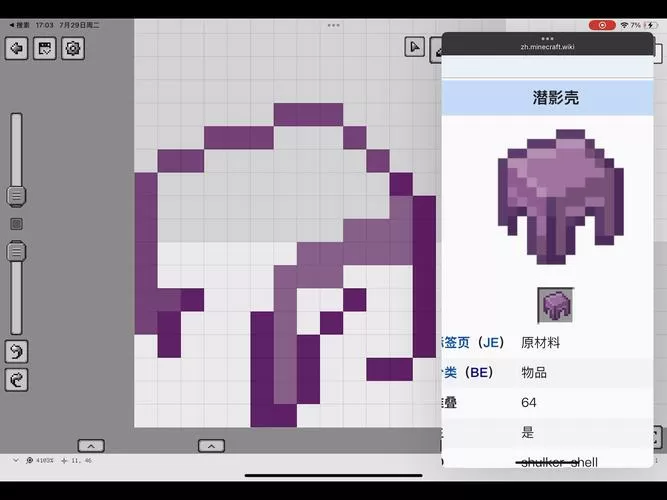This screenshot has width=667, height=500.
Task: Click the shulker_shell identifier text
Action: click(559, 462)
